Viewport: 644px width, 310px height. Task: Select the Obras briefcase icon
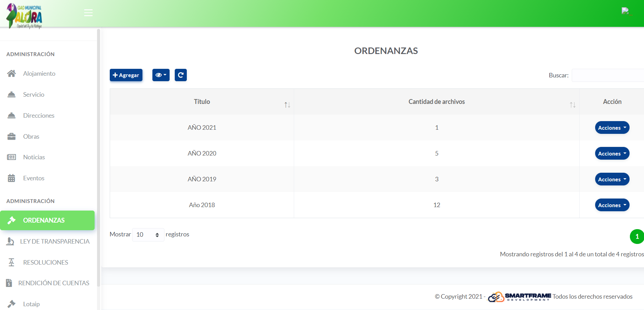12,136
